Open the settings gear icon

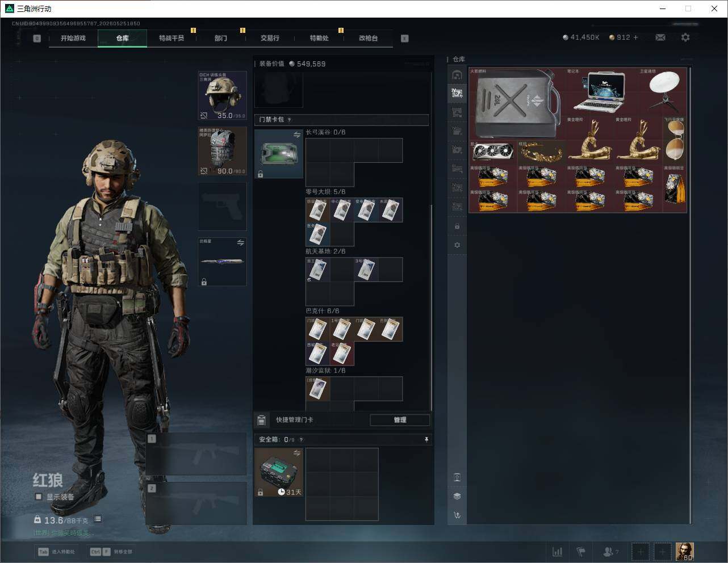point(685,37)
